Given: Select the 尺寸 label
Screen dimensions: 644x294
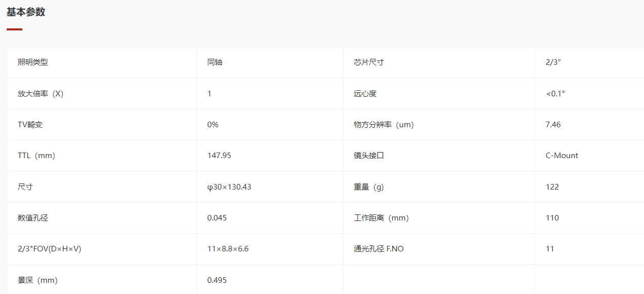Looking at the screenshot, I should pyautogui.click(x=25, y=187).
